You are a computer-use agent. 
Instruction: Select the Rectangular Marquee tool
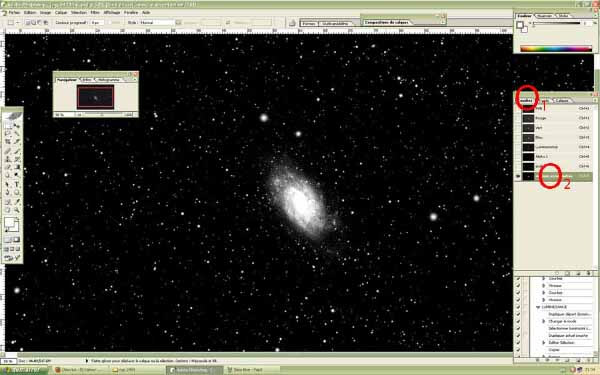tap(8, 125)
